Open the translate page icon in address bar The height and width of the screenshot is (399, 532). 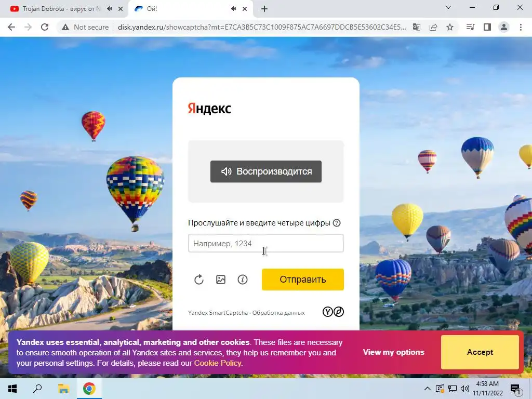point(417,27)
